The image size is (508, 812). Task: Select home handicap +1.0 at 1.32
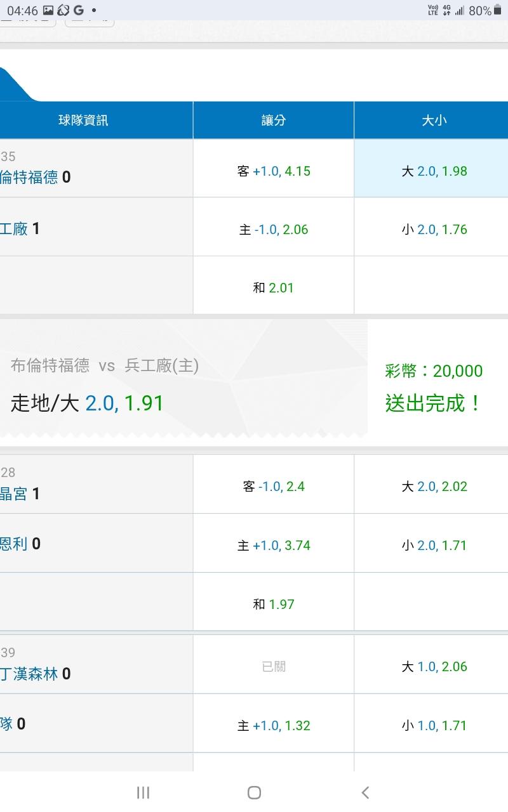tap(274, 726)
